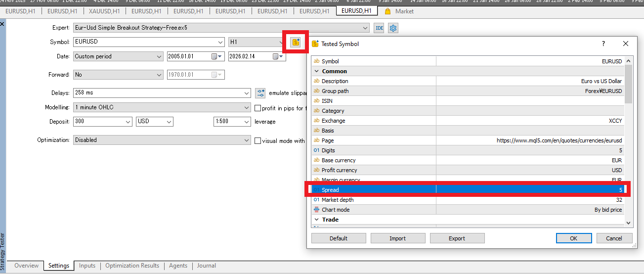Select the Chart mode row
The image size is (644, 274).
click(468, 210)
